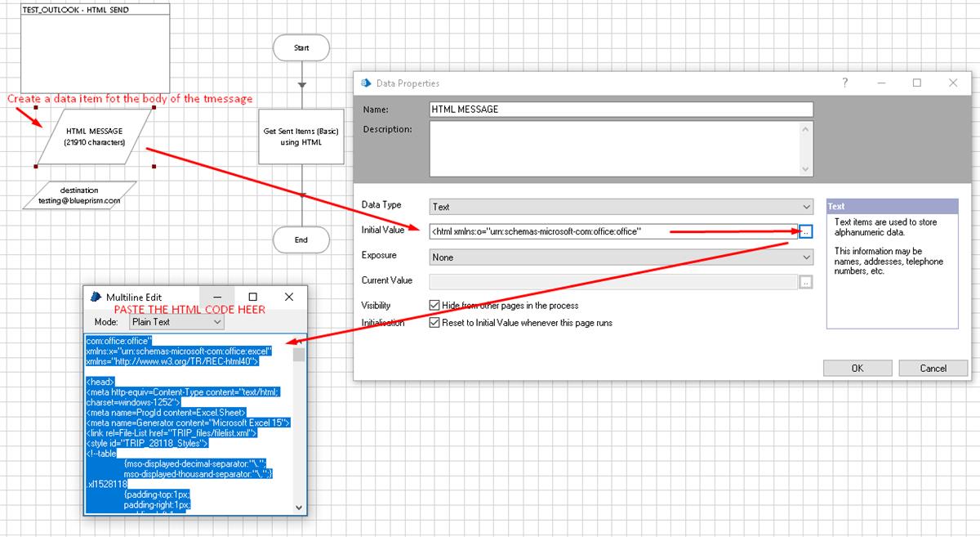Click the Blue Prism icon on Data Properties titlebar
This screenshot has height=537, width=980.
point(367,83)
